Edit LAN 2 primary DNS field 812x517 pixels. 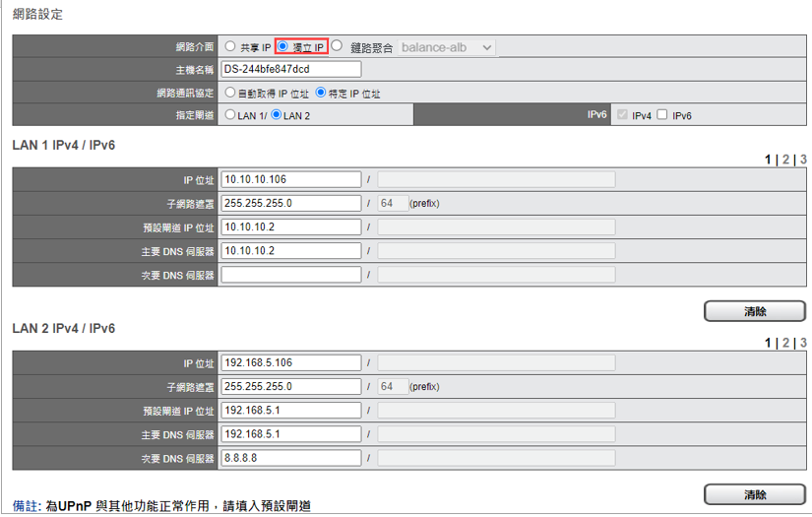click(291, 434)
